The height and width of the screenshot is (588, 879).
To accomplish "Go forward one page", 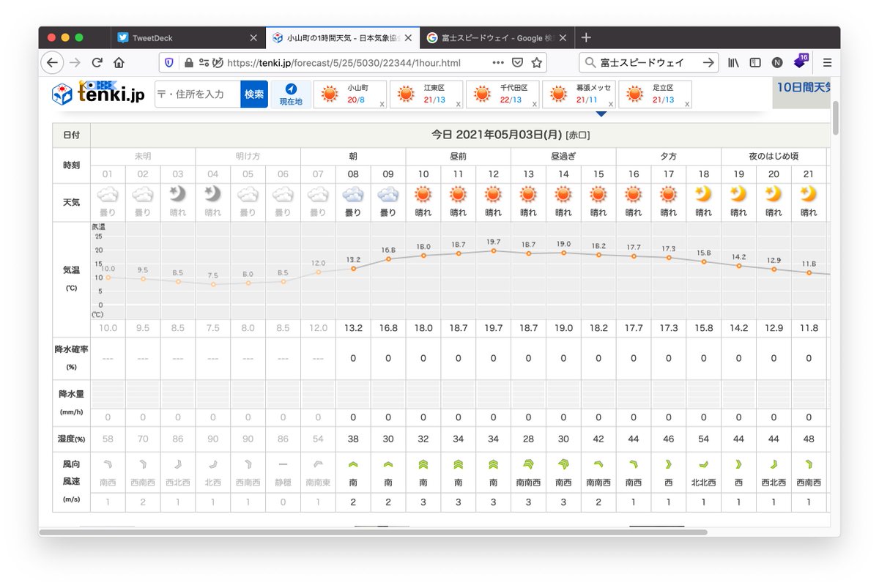I will click(75, 63).
